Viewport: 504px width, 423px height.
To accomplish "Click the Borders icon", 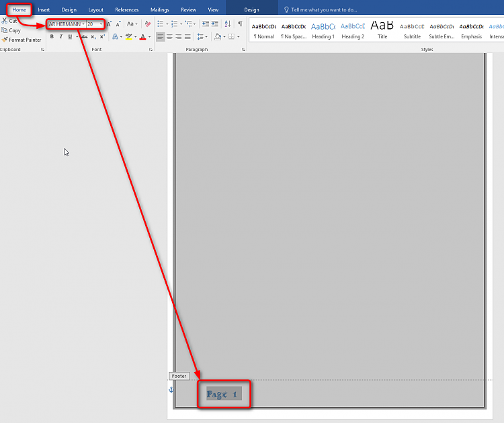I will click(231, 37).
